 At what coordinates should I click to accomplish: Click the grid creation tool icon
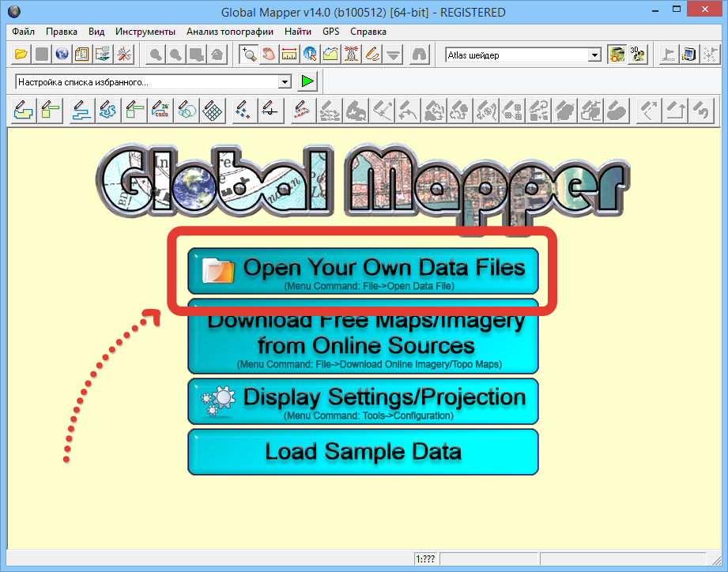pos(211,111)
